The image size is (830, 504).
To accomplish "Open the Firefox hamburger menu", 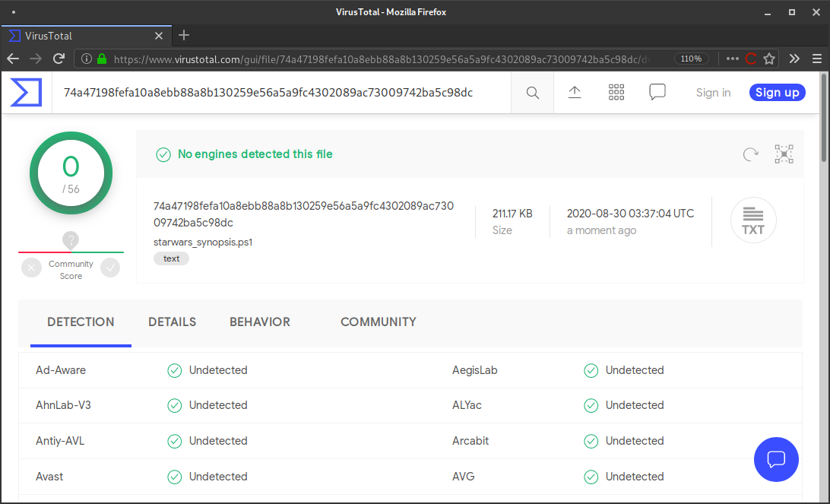I will click(x=817, y=59).
